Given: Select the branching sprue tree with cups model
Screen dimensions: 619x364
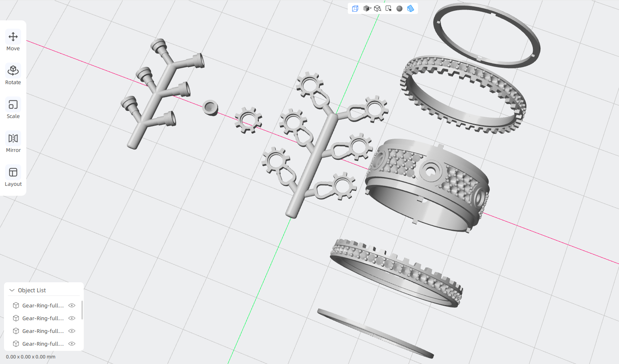Looking at the screenshot, I should [x=156, y=94].
